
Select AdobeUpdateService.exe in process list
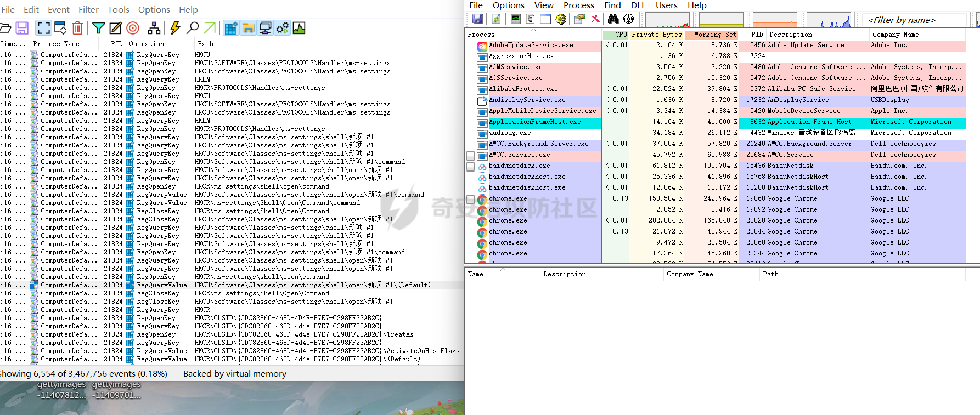(716, 46)
